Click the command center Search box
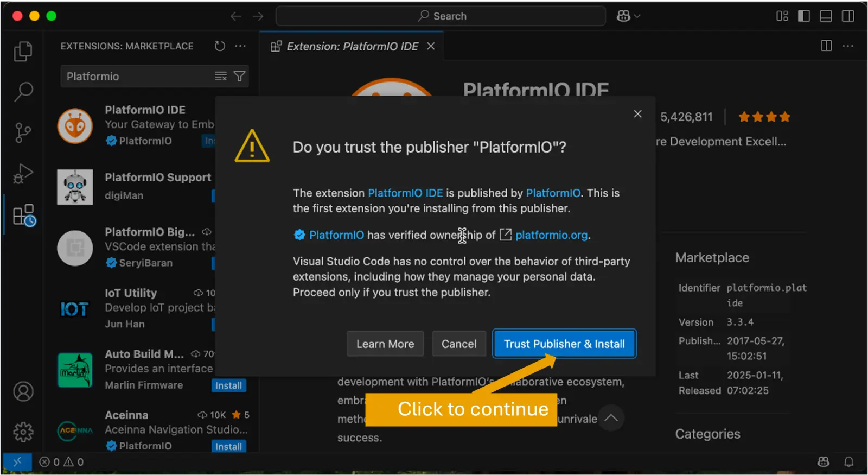The height and width of the screenshot is (475, 868). tap(441, 16)
